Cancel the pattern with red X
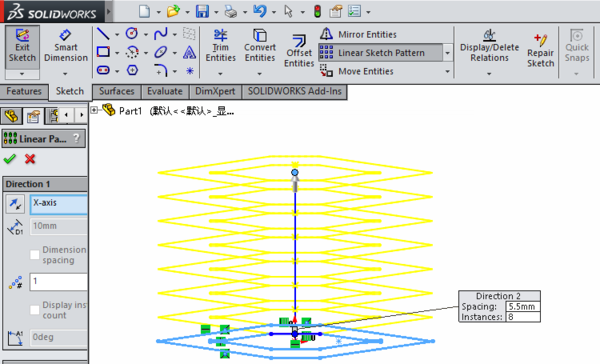The height and width of the screenshot is (364, 600). (x=30, y=159)
